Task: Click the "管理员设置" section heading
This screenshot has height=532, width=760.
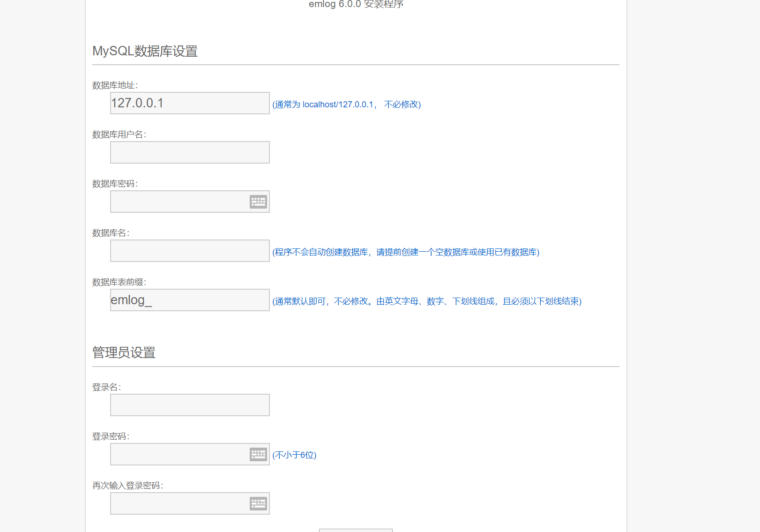Action: point(124,352)
